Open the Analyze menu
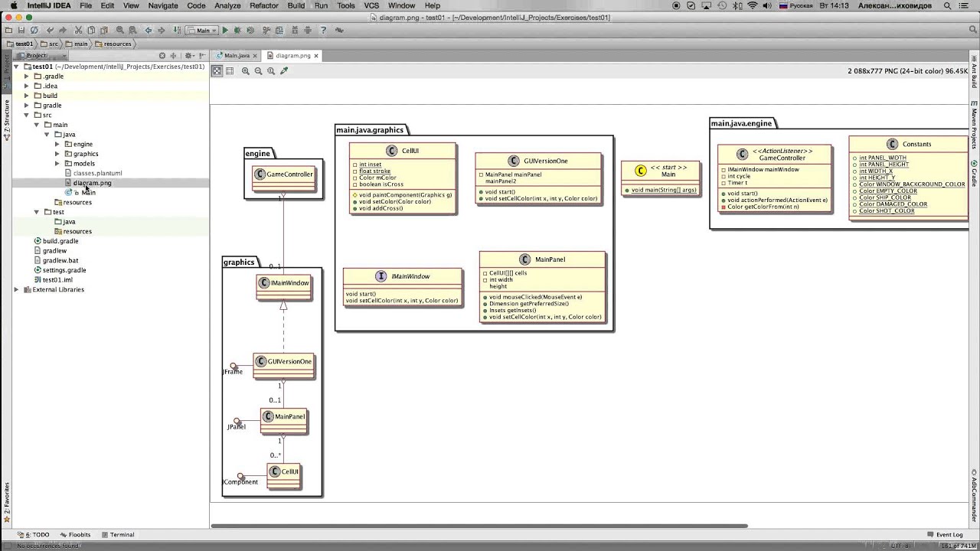This screenshot has width=980, height=551. click(x=227, y=5)
